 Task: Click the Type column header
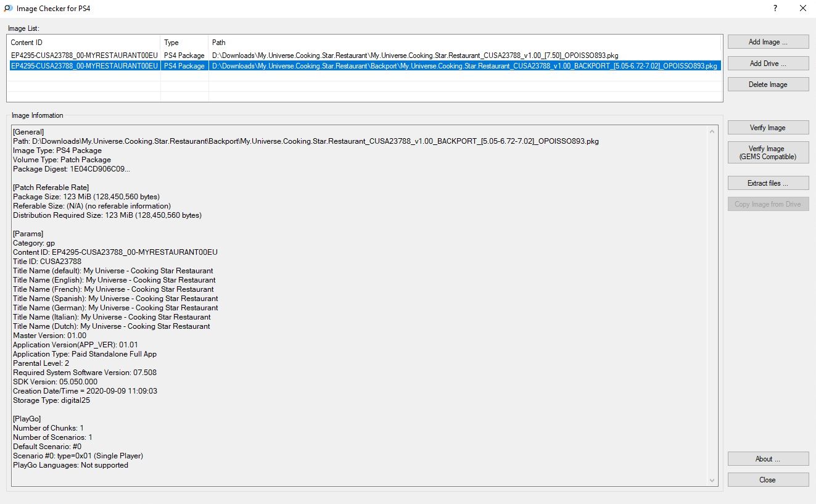(184, 43)
